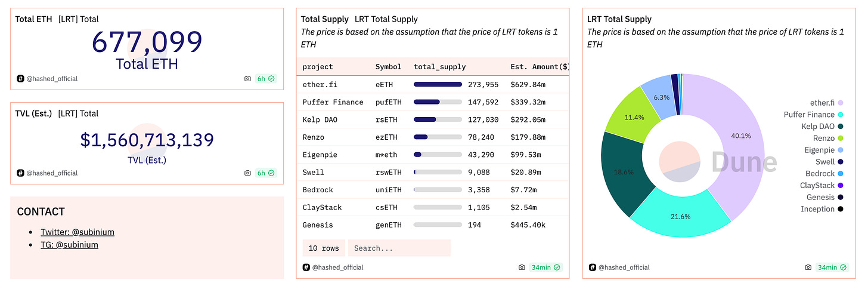This screenshot has width=868, height=289.
Task: Focus the Search field under the table
Action: pos(399,248)
